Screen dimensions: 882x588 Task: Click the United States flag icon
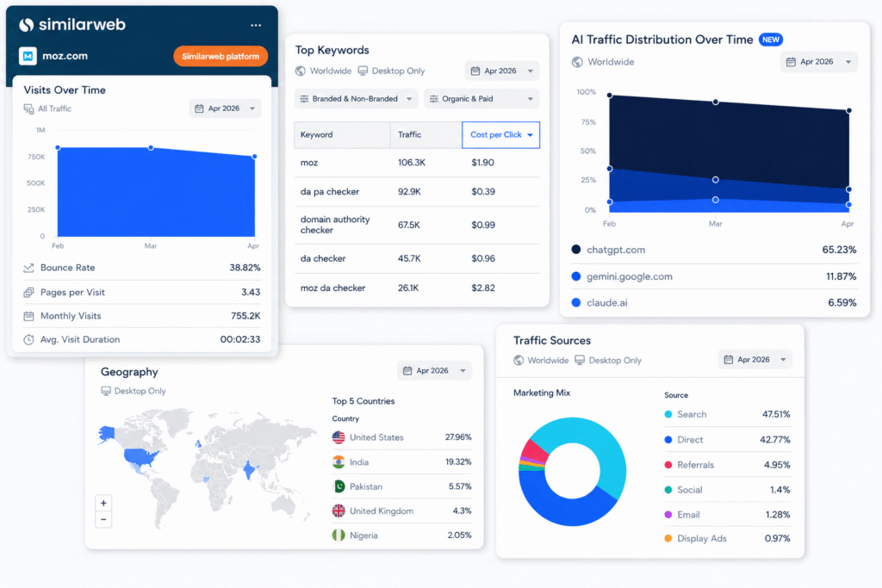click(339, 437)
